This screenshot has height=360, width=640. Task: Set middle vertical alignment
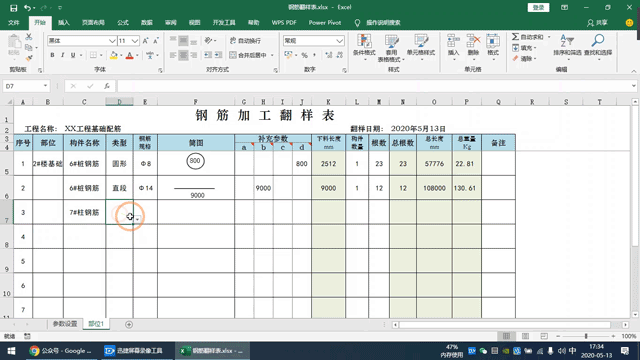pyautogui.click(x=183, y=40)
